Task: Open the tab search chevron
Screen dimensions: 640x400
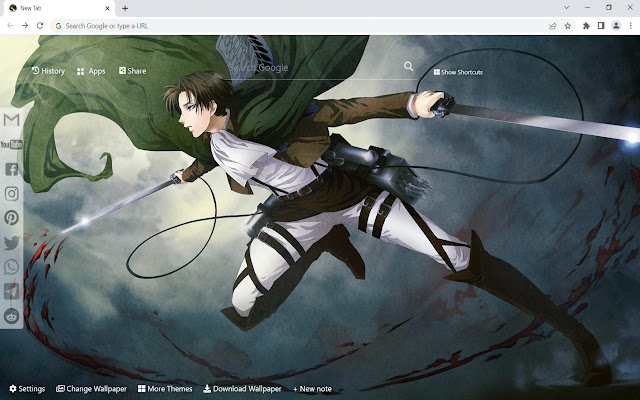Action: pyautogui.click(x=567, y=7)
